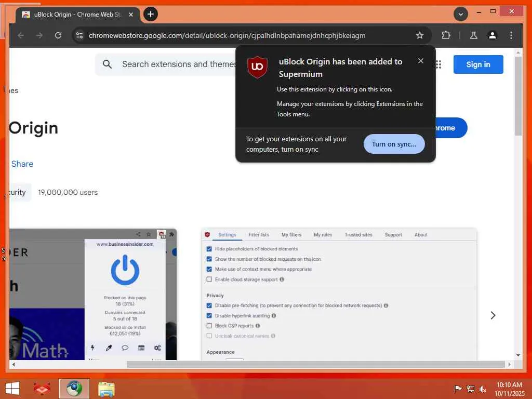
Task: Click the Share link
Action: pos(22,164)
